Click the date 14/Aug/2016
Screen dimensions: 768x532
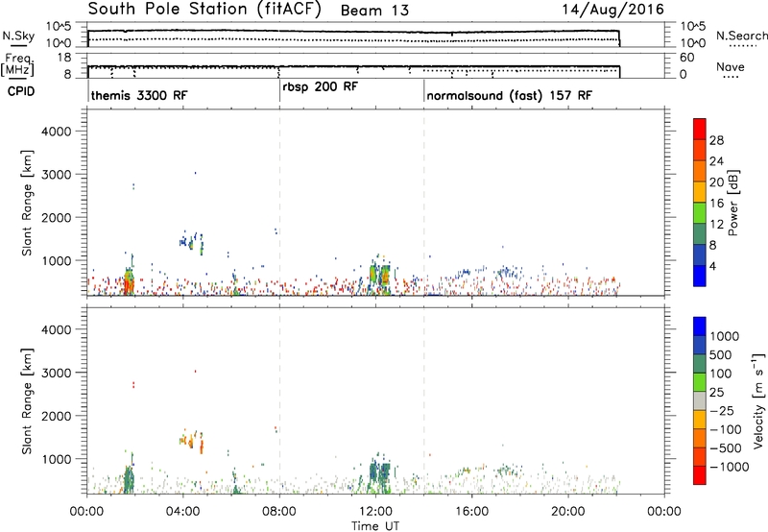point(612,10)
